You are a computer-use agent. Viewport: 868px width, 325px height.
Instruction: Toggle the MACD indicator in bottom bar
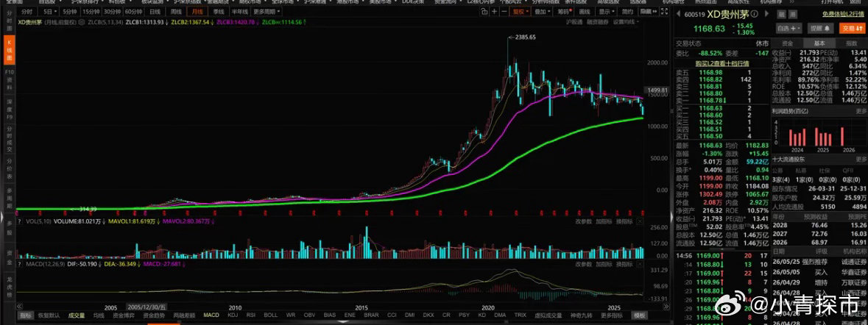coord(211,315)
